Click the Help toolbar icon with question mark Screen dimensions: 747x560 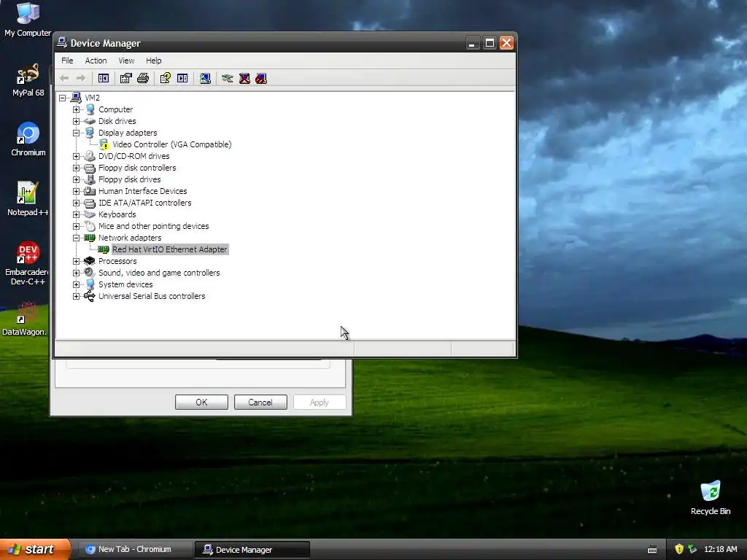click(x=166, y=78)
